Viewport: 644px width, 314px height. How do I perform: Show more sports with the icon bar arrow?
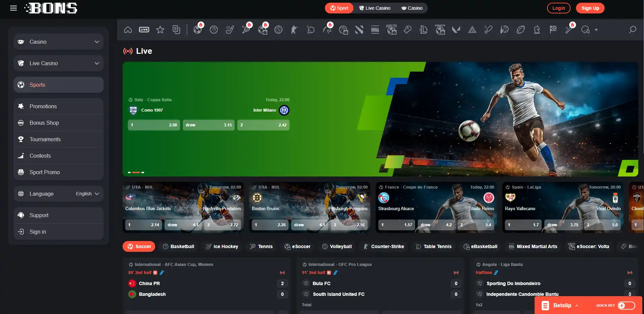(x=596, y=30)
